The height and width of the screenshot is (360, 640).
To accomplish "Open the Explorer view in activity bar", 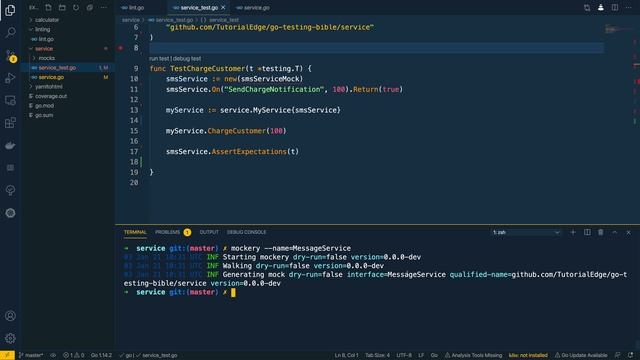I will click(10, 10).
